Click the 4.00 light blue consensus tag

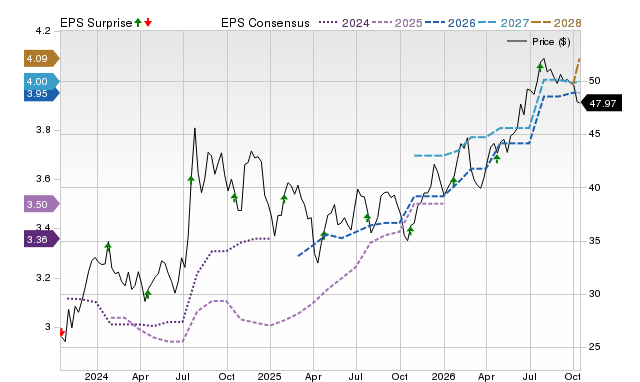(x=41, y=81)
